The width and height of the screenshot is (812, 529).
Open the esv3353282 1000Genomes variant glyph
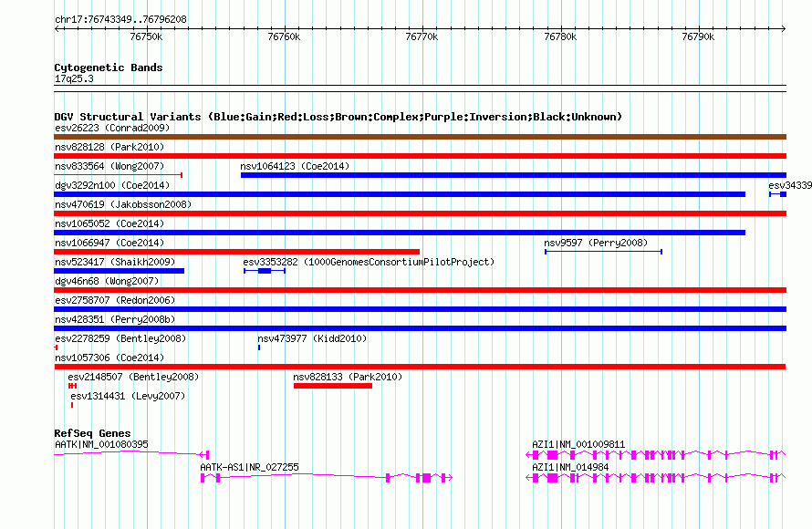265,271
